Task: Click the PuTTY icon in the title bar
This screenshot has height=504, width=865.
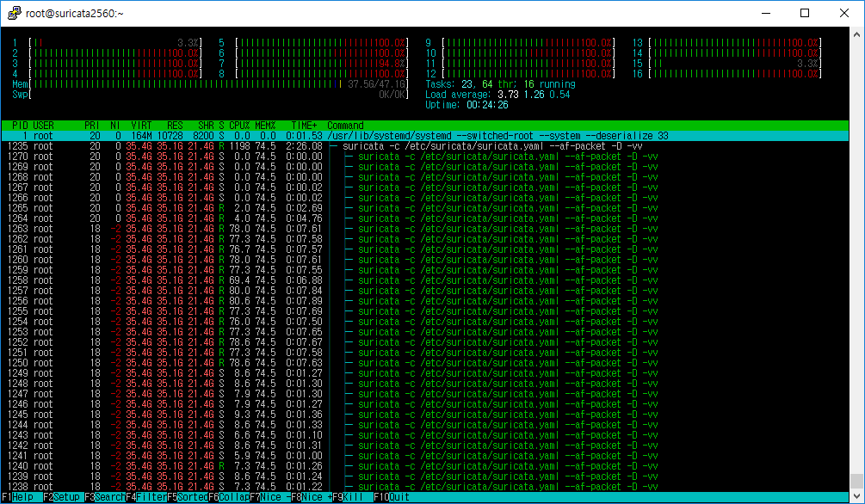Action: point(15,13)
